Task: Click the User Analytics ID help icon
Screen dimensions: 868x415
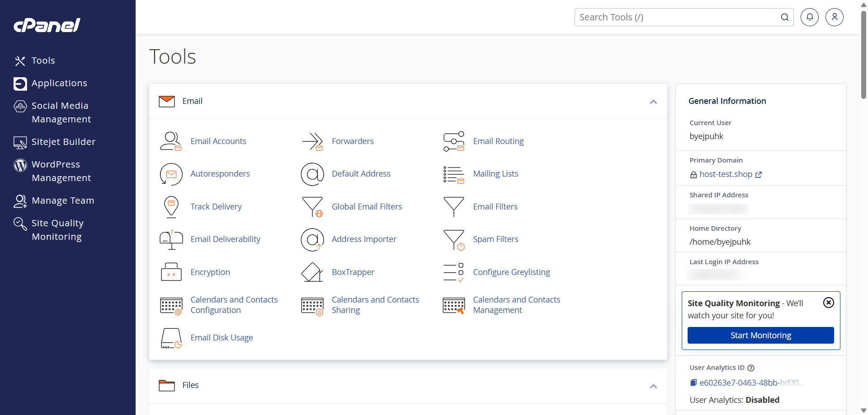Action: [751, 368]
